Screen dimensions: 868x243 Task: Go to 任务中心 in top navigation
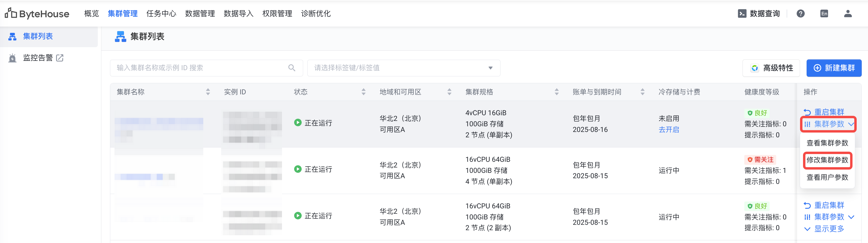tap(161, 13)
